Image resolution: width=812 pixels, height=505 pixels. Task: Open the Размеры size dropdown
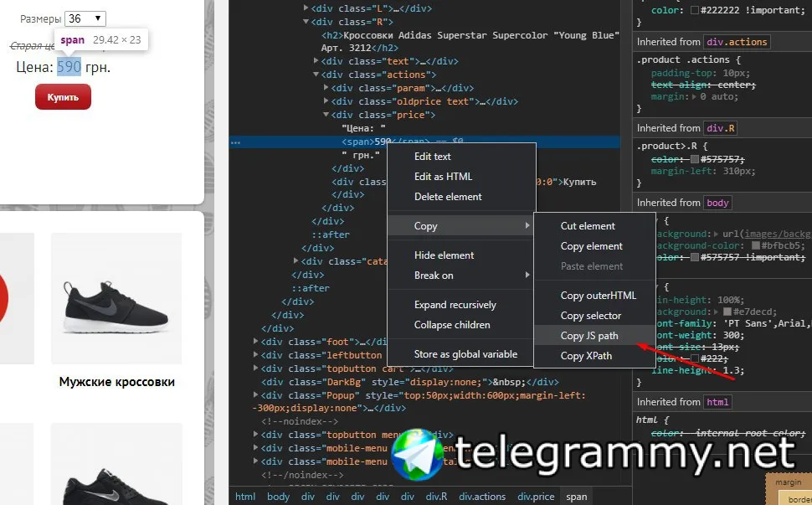(x=85, y=18)
